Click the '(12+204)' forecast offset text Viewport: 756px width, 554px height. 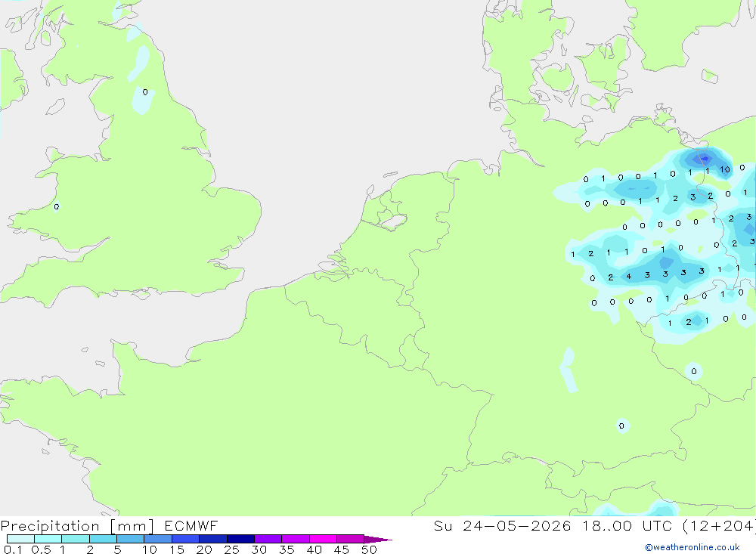click(x=719, y=525)
